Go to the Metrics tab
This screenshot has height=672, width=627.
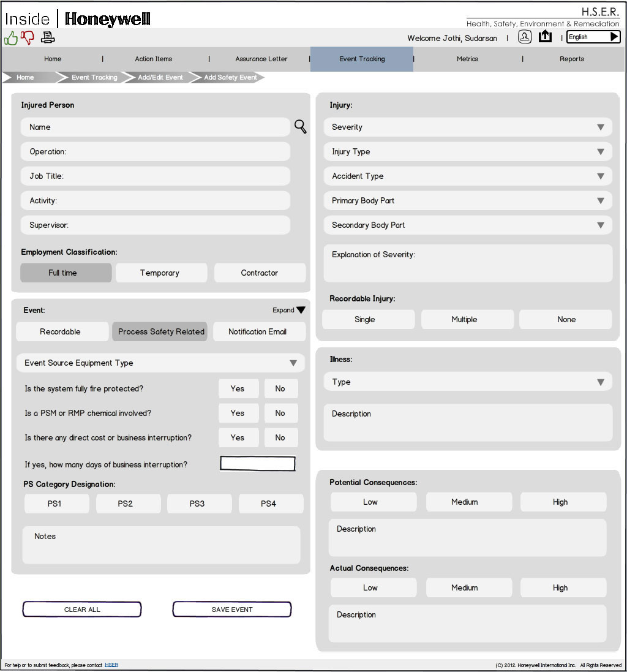click(467, 59)
